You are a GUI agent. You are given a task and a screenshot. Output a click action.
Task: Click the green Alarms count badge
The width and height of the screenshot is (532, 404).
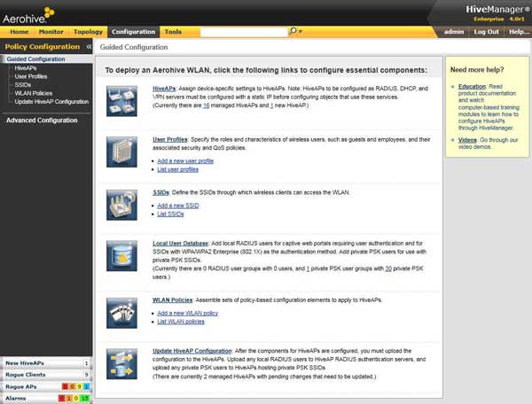(85, 399)
